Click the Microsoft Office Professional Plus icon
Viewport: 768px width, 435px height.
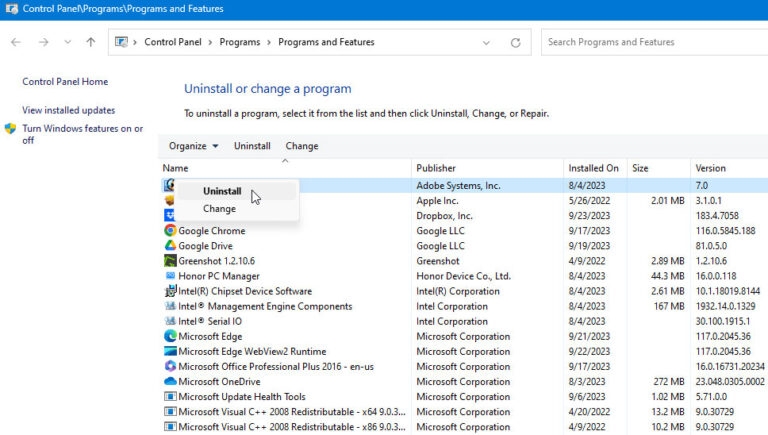(x=170, y=366)
